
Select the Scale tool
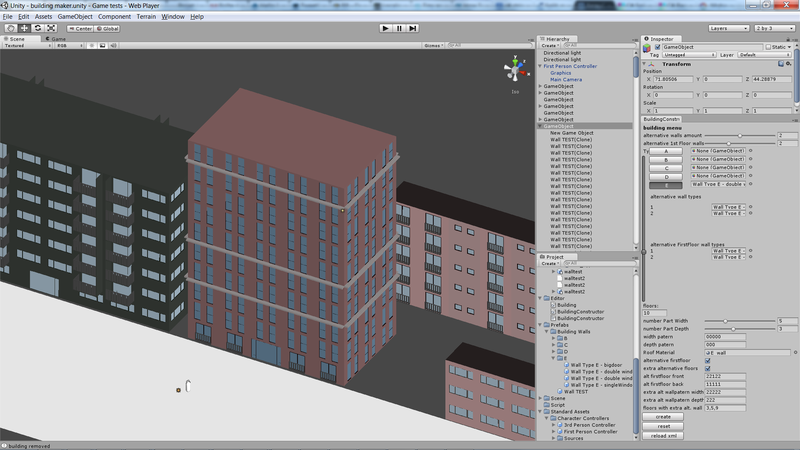pyautogui.click(x=51, y=28)
